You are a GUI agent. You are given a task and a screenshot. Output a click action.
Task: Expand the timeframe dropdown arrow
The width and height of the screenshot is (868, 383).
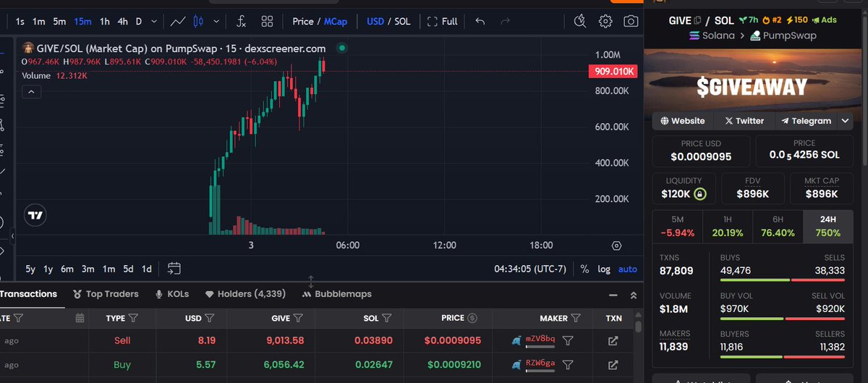point(155,21)
